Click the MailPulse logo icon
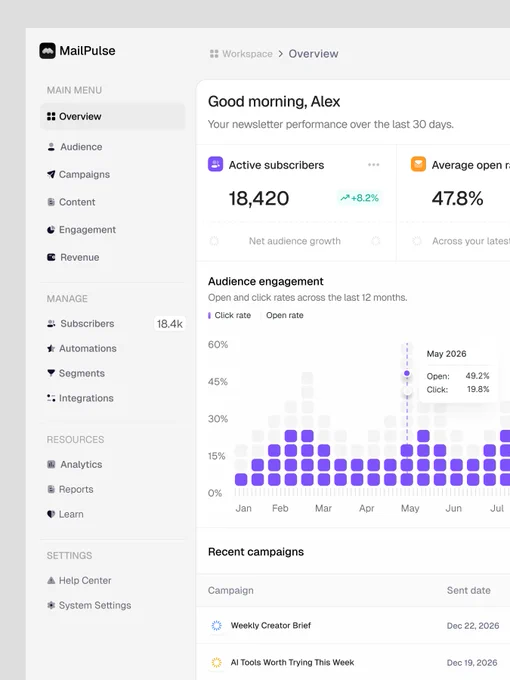The image size is (510, 680). [x=47, y=51]
